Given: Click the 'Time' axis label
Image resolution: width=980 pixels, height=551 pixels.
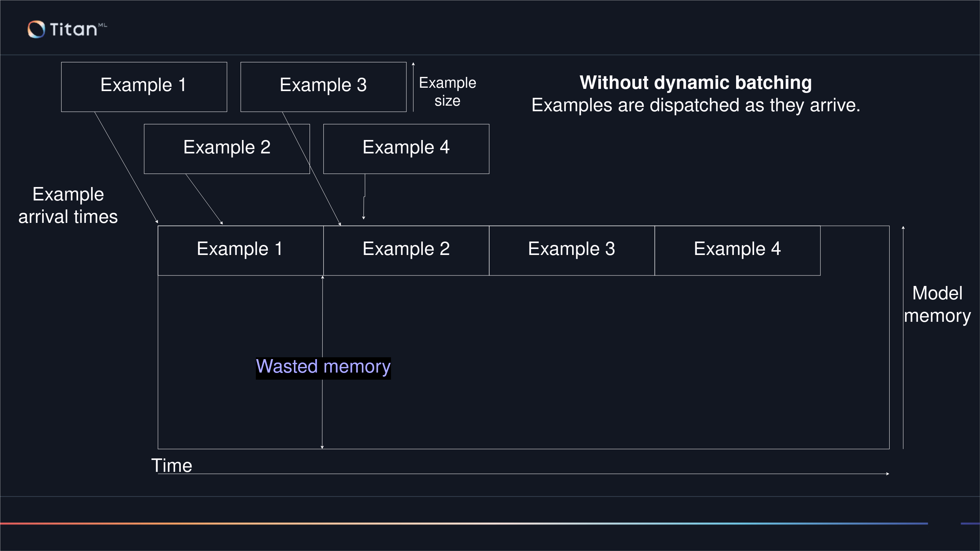Looking at the screenshot, I should (x=171, y=466).
